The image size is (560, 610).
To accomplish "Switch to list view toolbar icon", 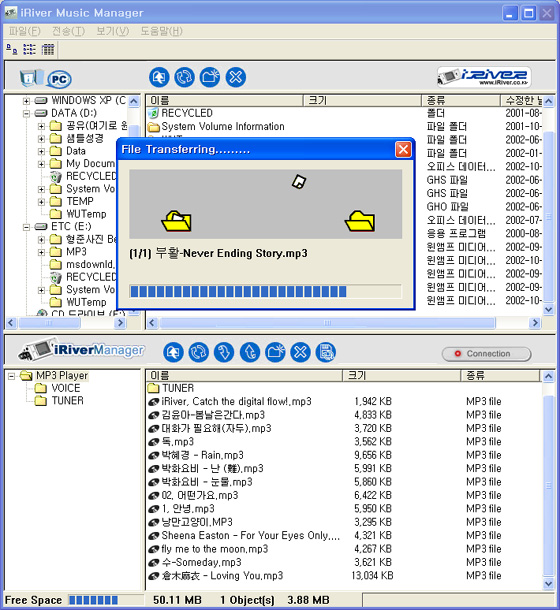I will [30, 49].
